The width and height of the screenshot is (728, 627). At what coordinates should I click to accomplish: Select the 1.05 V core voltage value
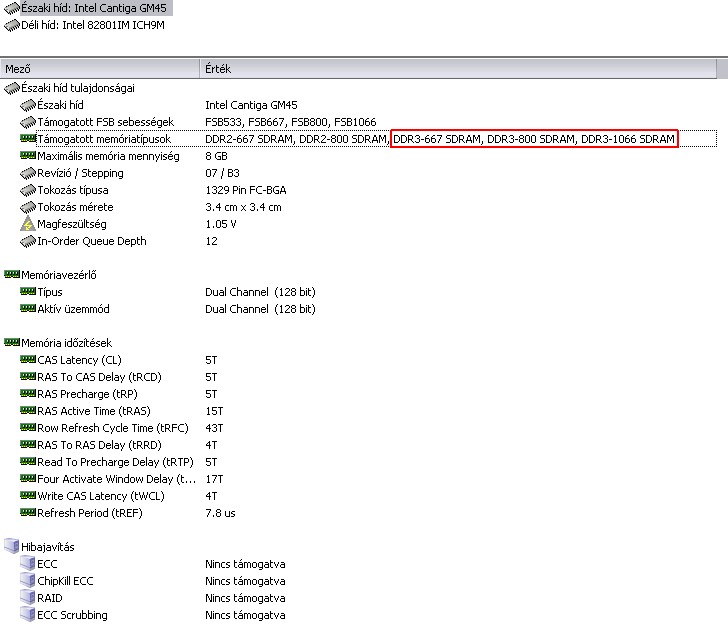(x=221, y=224)
